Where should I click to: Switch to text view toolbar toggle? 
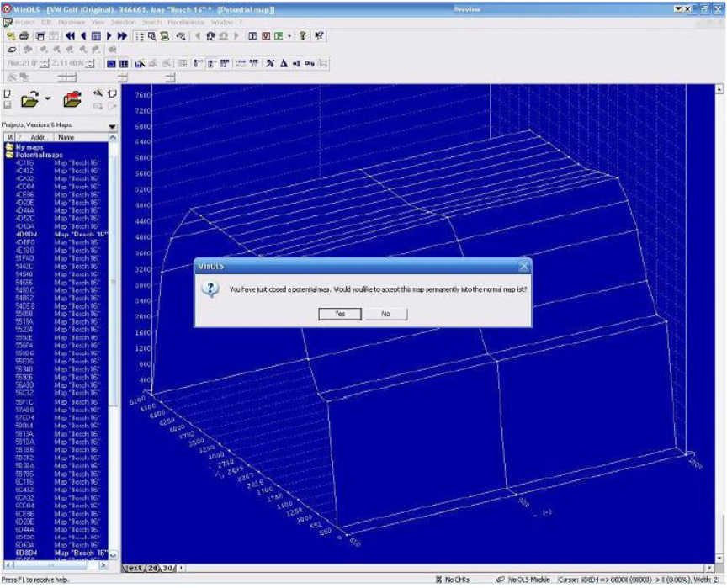111,63
